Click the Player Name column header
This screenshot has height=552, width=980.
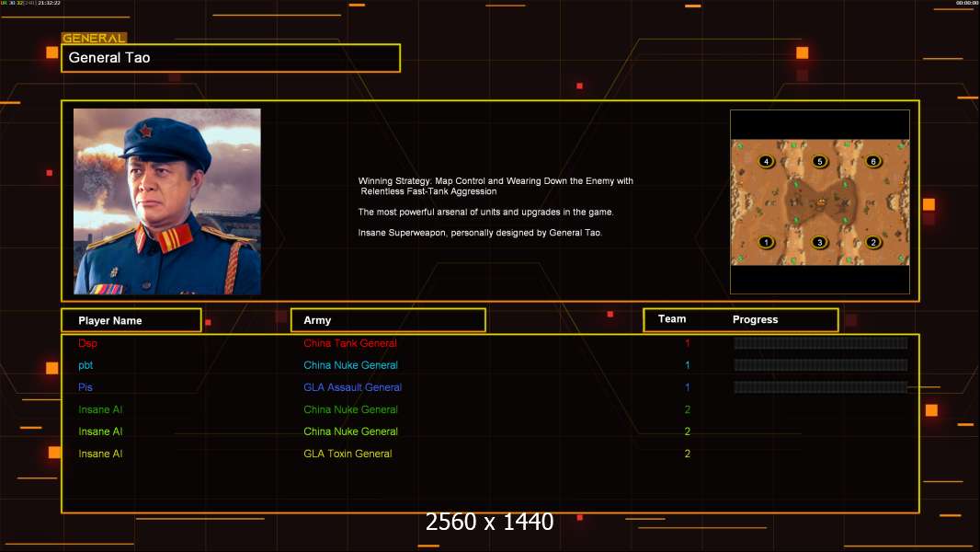click(x=131, y=320)
